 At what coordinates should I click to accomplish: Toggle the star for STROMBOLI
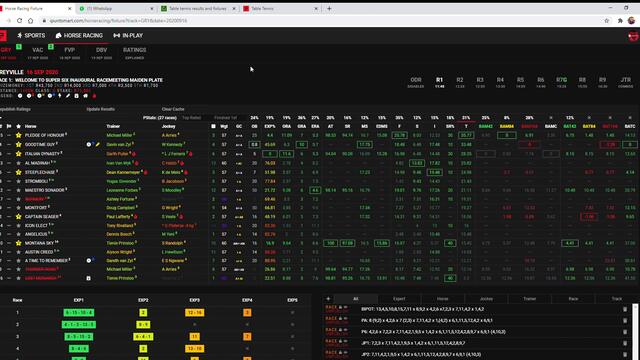click(x=18, y=181)
